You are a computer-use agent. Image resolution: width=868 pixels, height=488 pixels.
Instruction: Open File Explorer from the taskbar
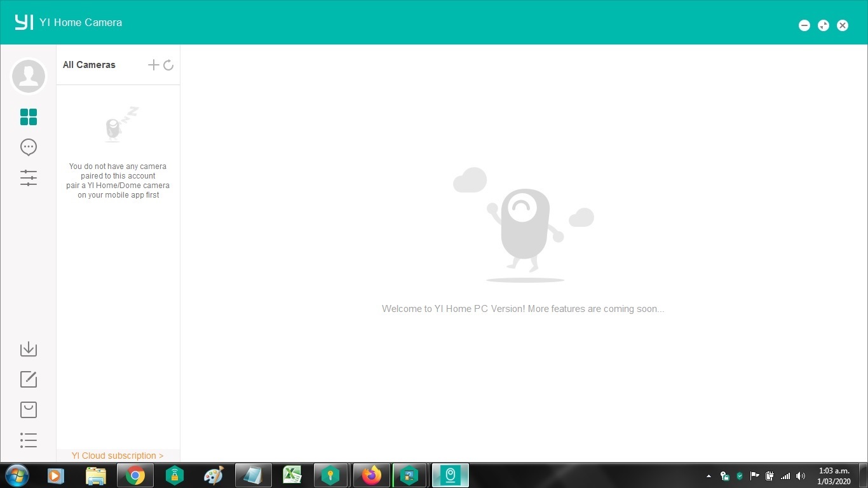click(x=95, y=475)
